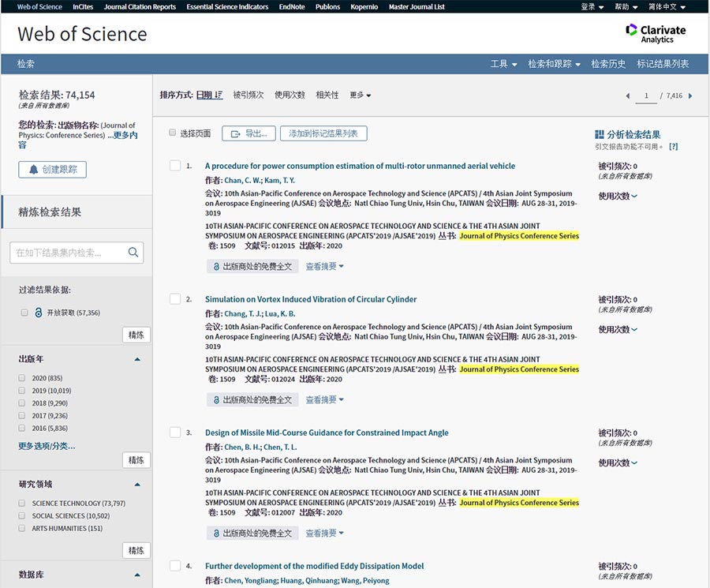The height and width of the screenshot is (588, 710).
Task: Click 精炼 button under research areas
Action: (x=136, y=550)
